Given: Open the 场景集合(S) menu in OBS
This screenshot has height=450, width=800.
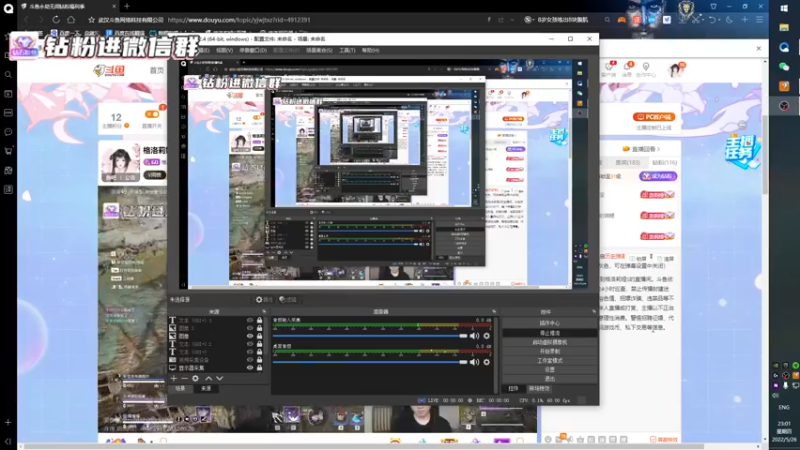Looking at the screenshot, I should pyautogui.click(x=319, y=51).
